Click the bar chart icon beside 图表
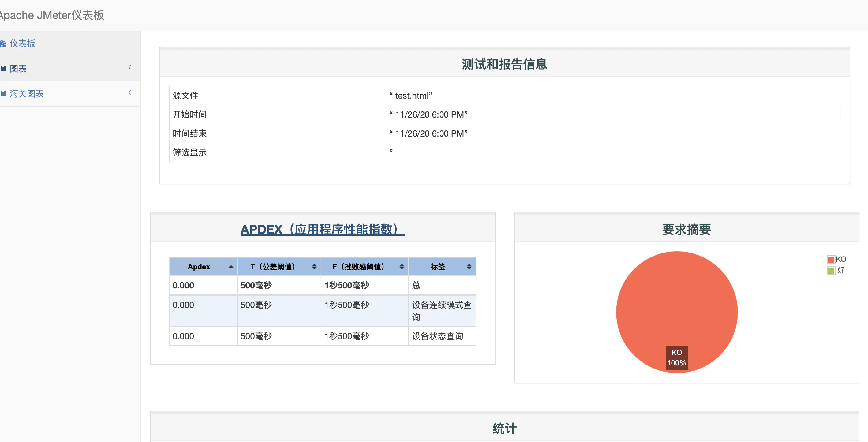 click(x=3, y=69)
